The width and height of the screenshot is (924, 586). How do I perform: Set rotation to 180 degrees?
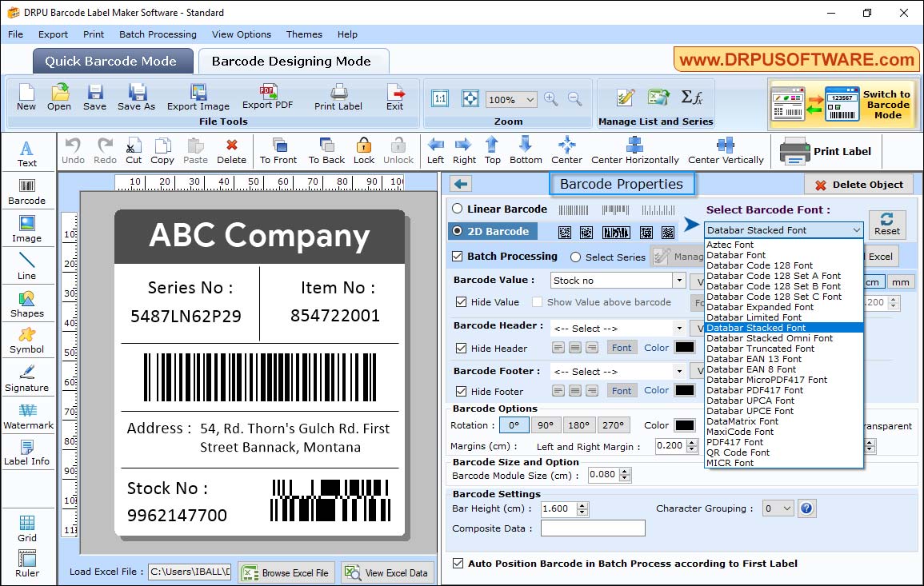pos(578,425)
